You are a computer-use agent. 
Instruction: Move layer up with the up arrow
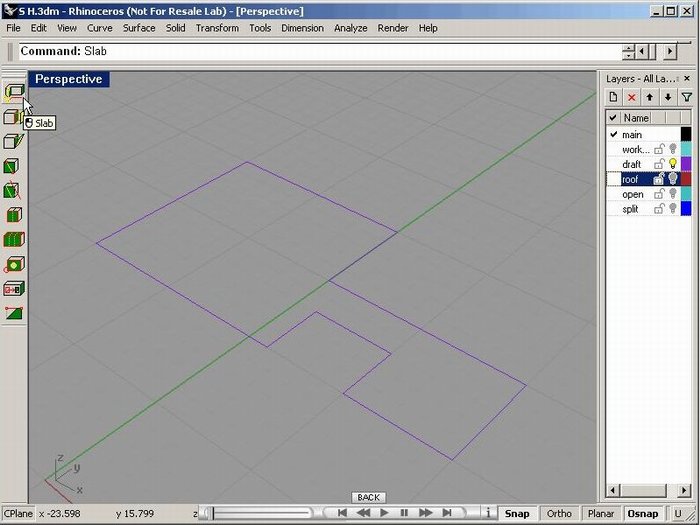pos(650,97)
